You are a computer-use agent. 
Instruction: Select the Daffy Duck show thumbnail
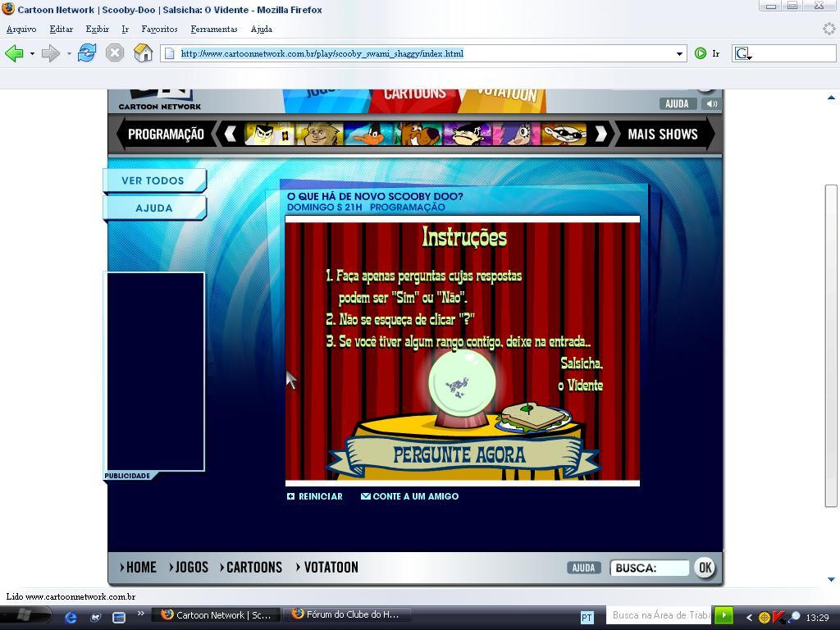coord(368,134)
